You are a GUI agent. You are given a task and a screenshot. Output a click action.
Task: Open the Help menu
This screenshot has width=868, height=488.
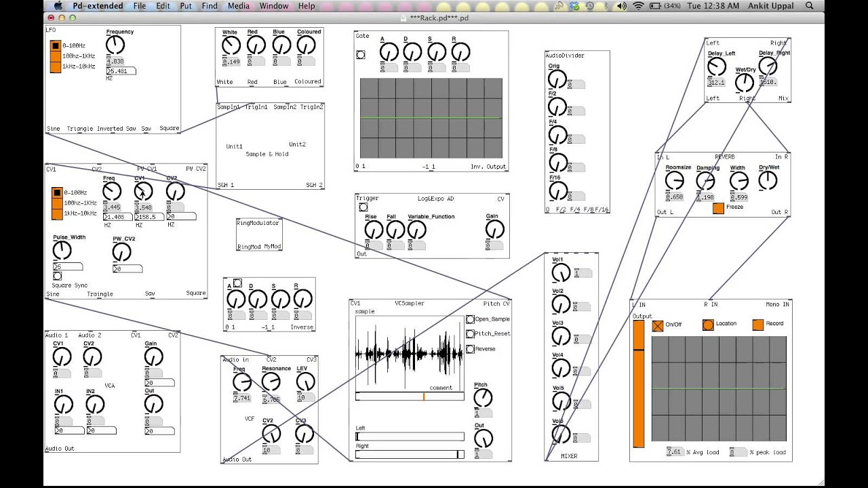307,6
